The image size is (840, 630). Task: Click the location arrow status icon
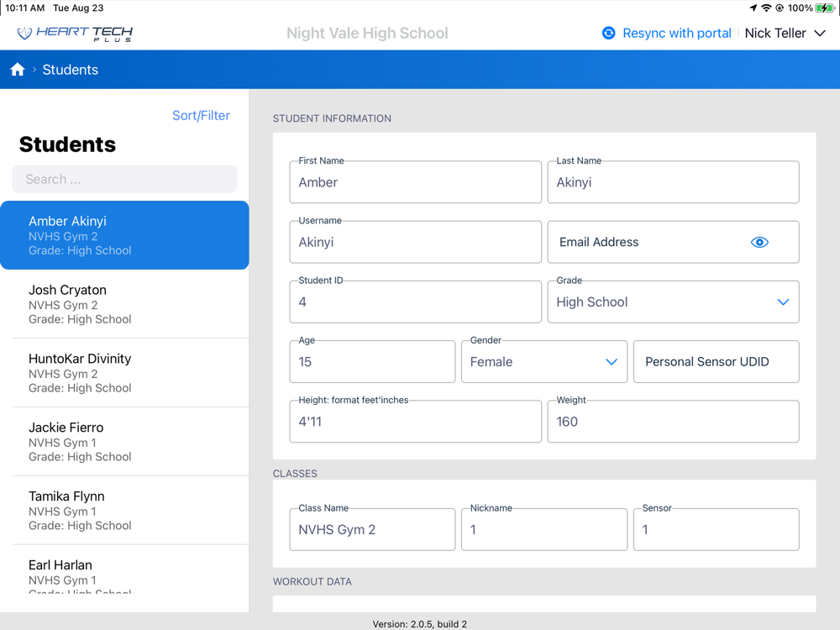point(753,8)
